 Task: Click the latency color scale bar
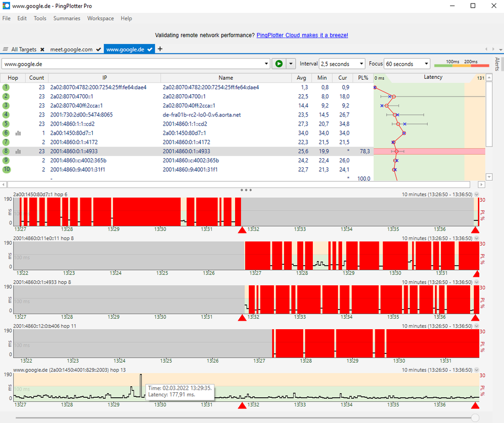462,66
